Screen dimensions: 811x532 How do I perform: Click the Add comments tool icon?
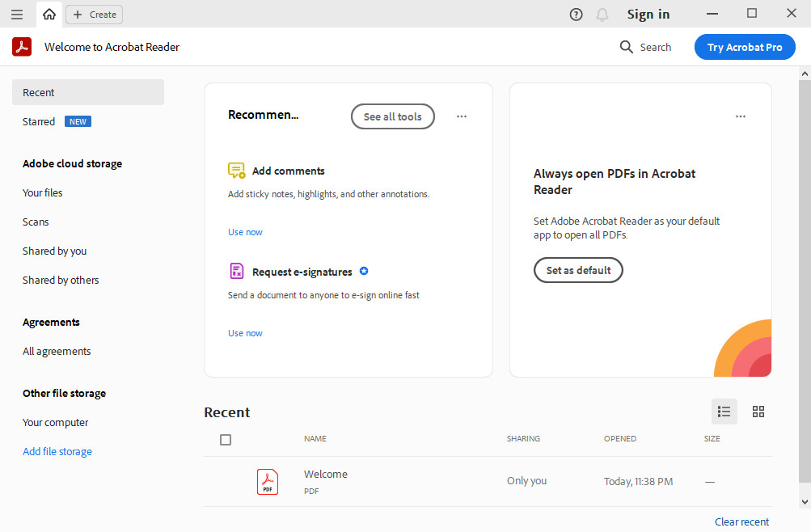(236, 170)
